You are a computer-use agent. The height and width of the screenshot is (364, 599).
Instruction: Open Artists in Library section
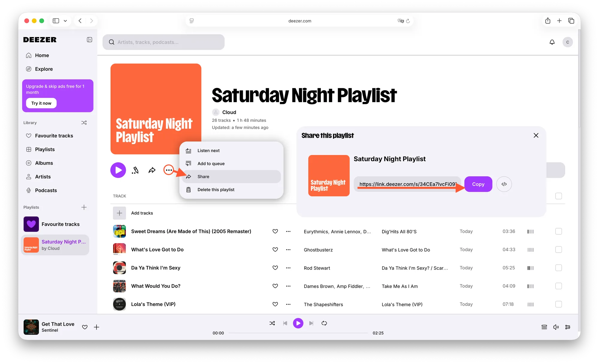tap(43, 177)
